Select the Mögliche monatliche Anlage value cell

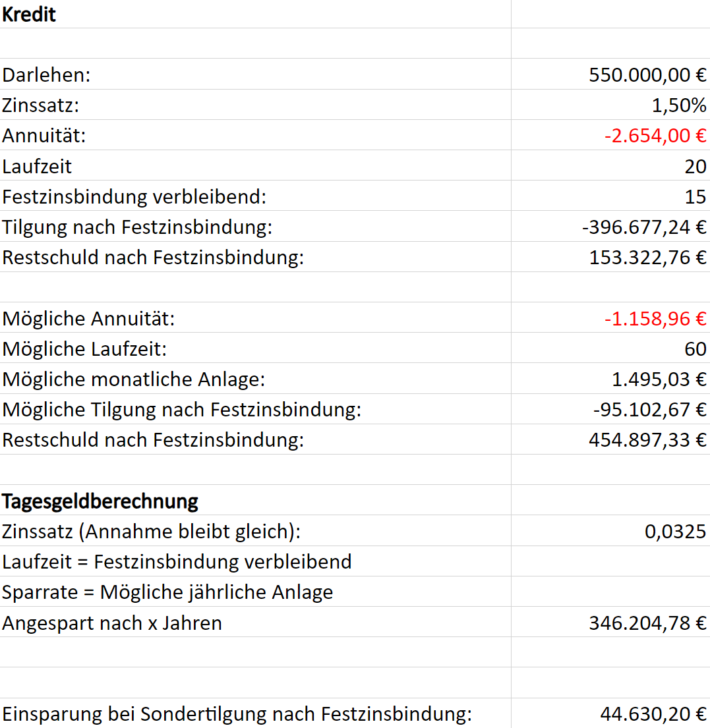(659, 379)
